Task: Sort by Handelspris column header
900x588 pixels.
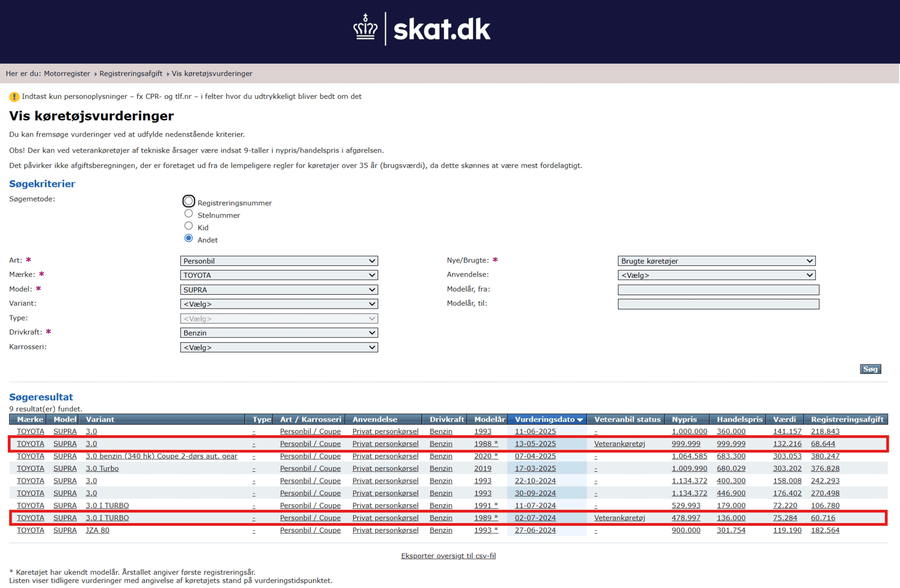Action: (x=740, y=419)
